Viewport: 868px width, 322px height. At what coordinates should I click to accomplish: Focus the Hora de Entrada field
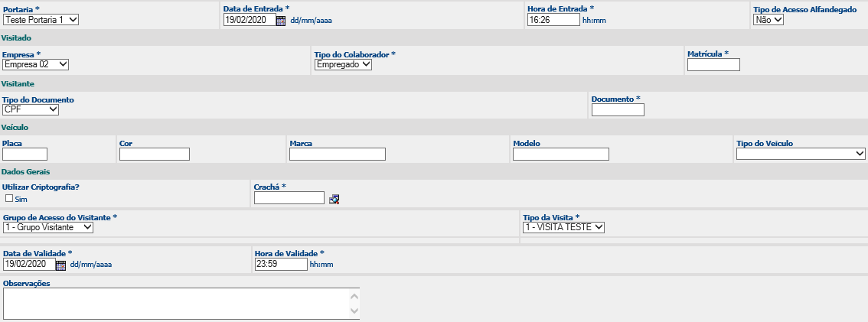553,20
